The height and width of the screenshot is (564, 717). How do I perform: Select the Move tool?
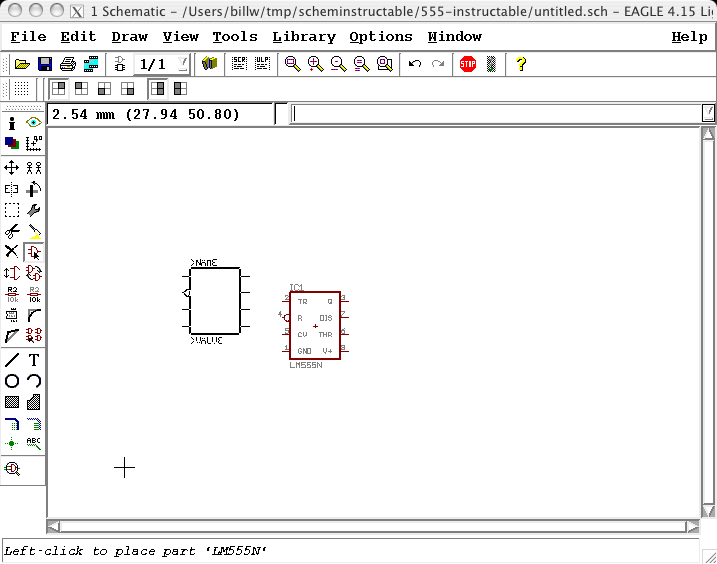11,168
